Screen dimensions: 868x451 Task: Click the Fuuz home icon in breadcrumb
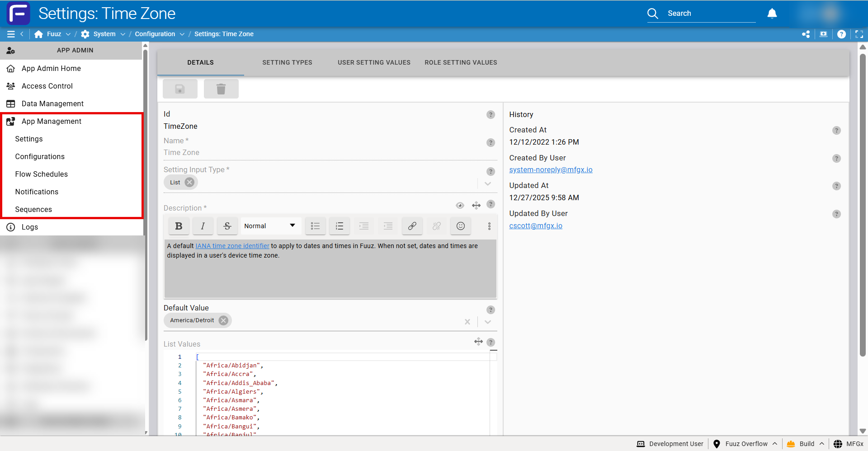[39, 34]
